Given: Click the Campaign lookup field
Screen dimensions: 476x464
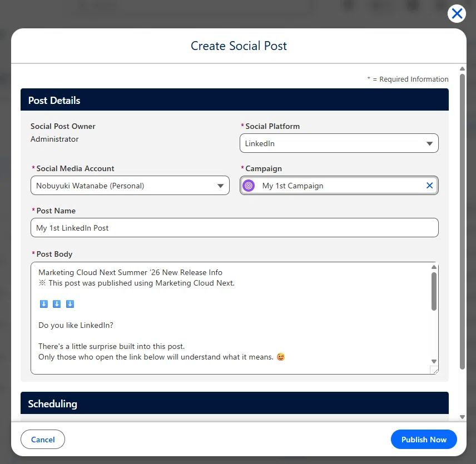Looking at the screenshot, I should [339, 185].
